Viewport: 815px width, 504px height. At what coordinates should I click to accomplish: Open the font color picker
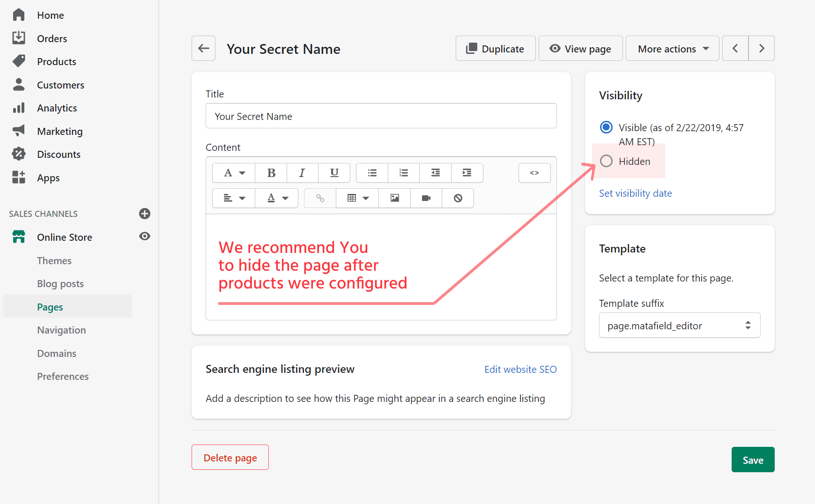pos(276,198)
